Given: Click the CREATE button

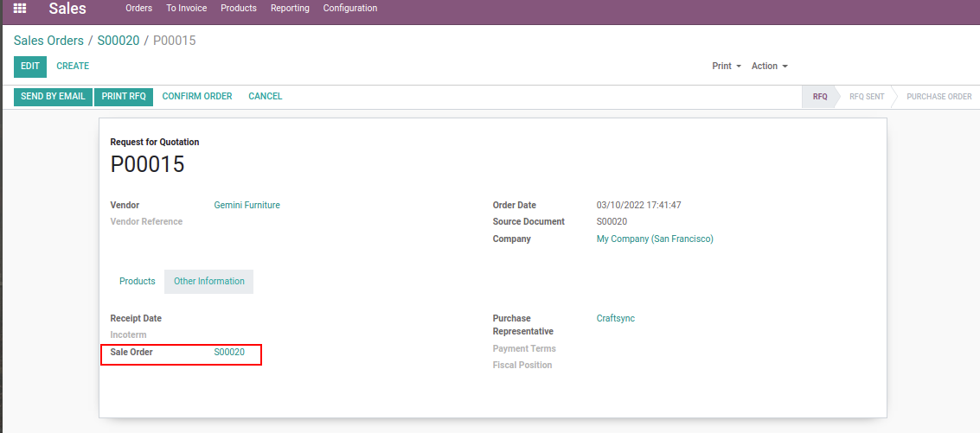Looking at the screenshot, I should (73, 67).
